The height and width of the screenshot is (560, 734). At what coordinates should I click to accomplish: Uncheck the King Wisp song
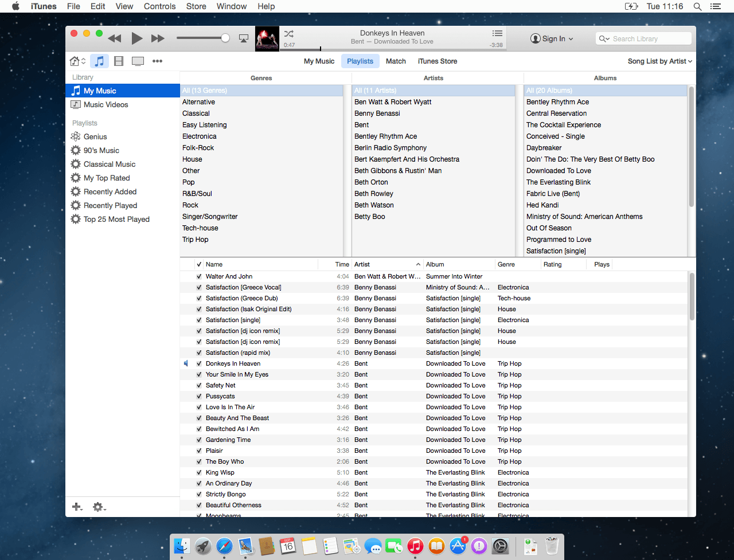point(199,472)
